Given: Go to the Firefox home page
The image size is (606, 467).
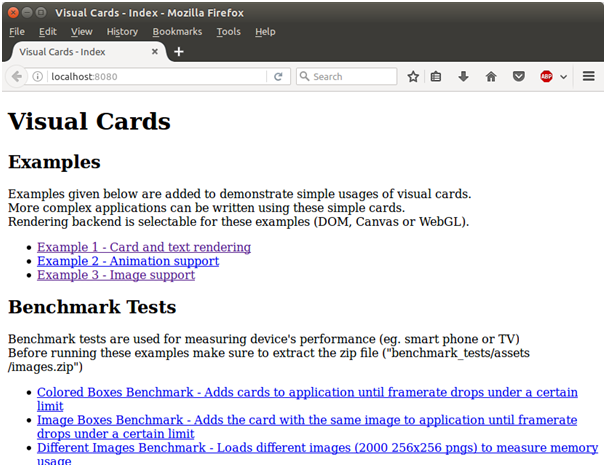Looking at the screenshot, I should [491, 76].
